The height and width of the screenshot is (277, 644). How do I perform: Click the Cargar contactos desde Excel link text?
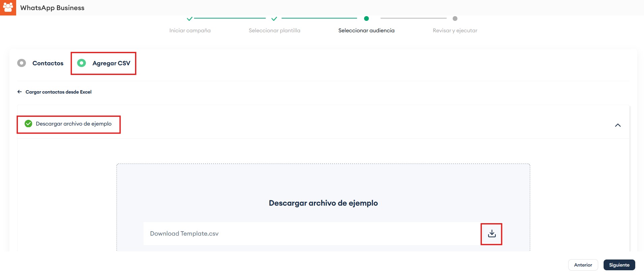(59, 92)
